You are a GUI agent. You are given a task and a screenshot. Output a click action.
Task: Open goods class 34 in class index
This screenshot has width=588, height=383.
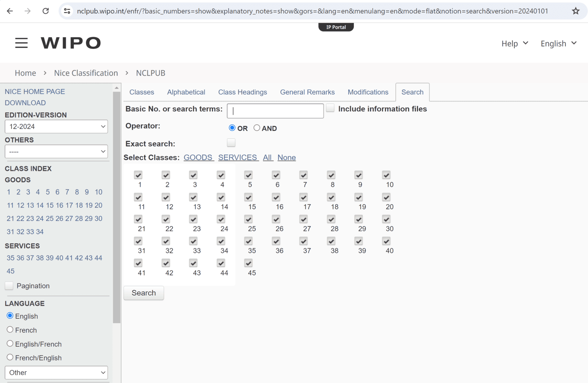point(40,232)
